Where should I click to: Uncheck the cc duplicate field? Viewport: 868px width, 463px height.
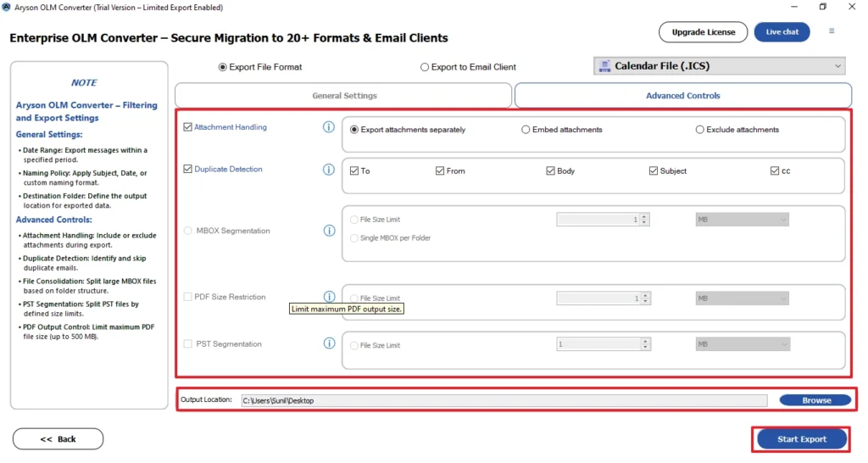[775, 171]
